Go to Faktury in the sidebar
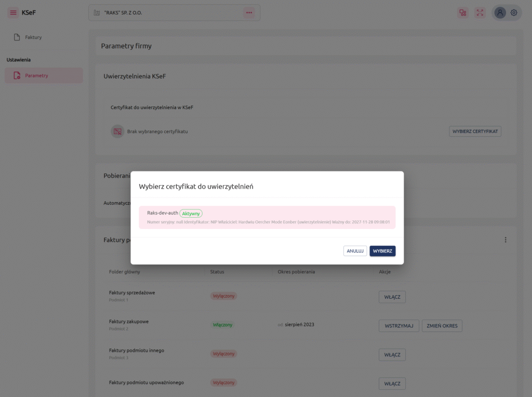Image resolution: width=532 pixels, height=397 pixels. pyautogui.click(x=33, y=37)
